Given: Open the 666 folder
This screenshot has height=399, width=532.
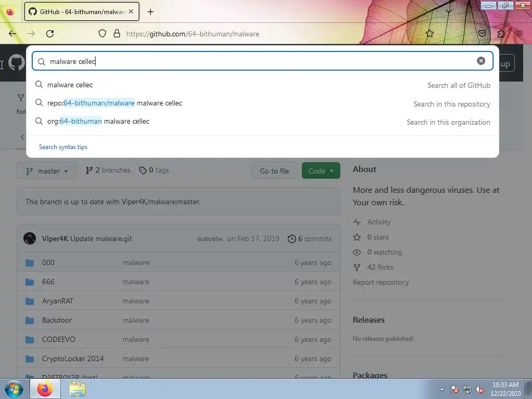Looking at the screenshot, I should [x=48, y=282].
